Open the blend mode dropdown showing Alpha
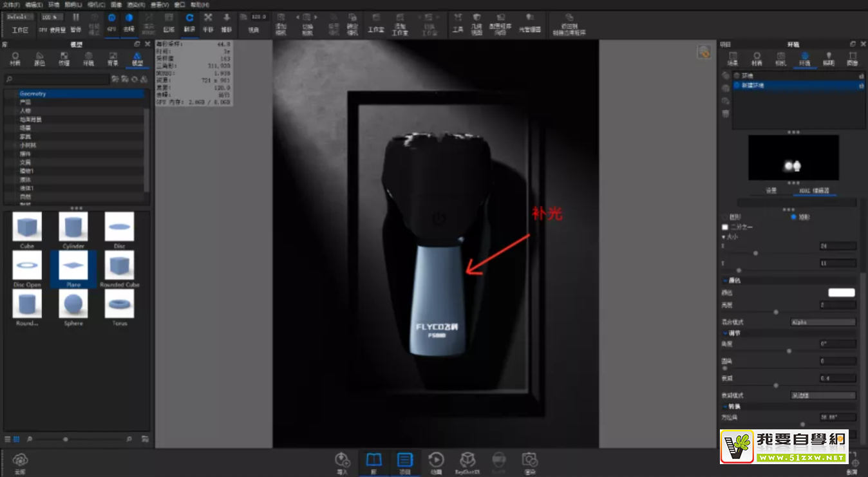 click(822, 322)
